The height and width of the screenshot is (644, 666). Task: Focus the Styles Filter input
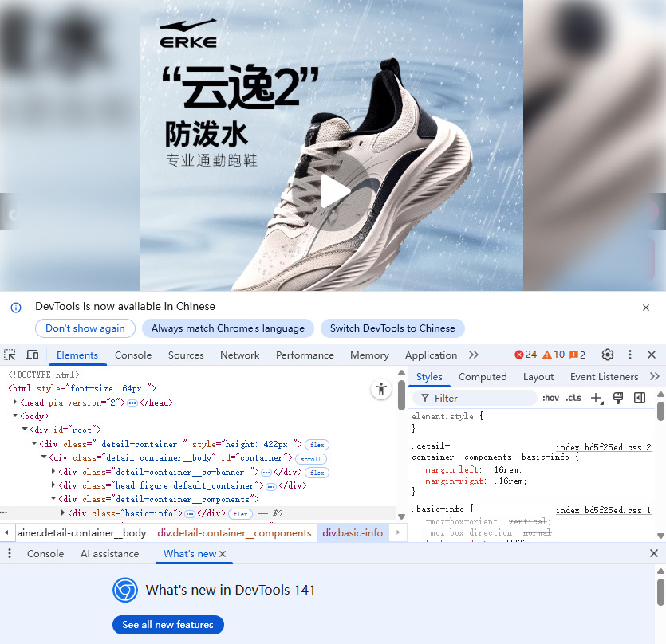[x=475, y=399]
